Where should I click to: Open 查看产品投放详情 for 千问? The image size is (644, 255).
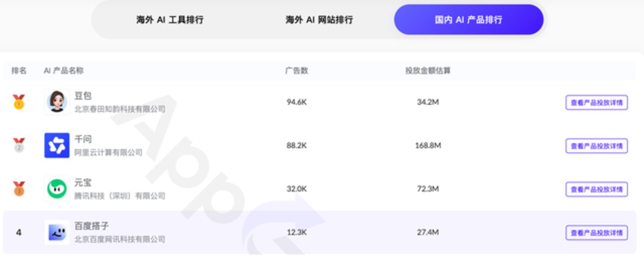click(x=597, y=146)
